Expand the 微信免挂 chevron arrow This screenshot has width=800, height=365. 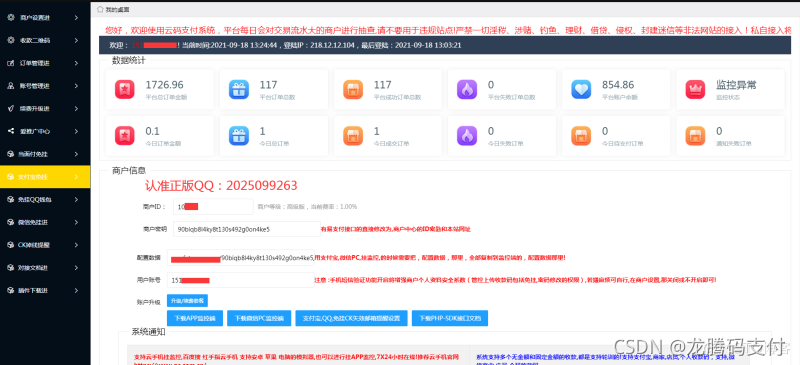pyautogui.click(x=76, y=222)
